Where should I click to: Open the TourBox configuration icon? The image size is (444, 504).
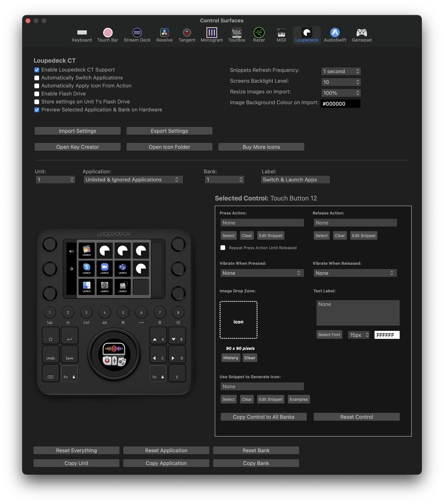tap(236, 35)
